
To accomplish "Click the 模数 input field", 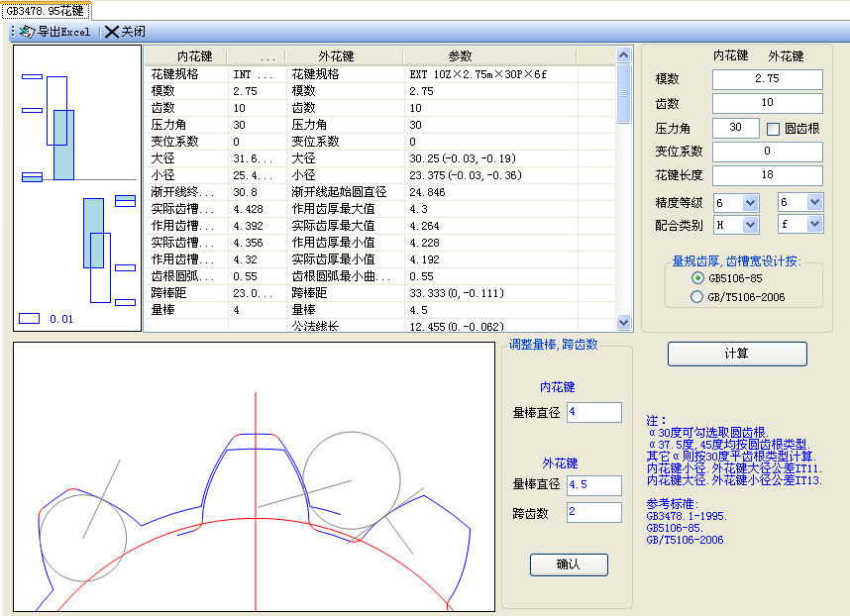I will pyautogui.click(x=767, y=79).
